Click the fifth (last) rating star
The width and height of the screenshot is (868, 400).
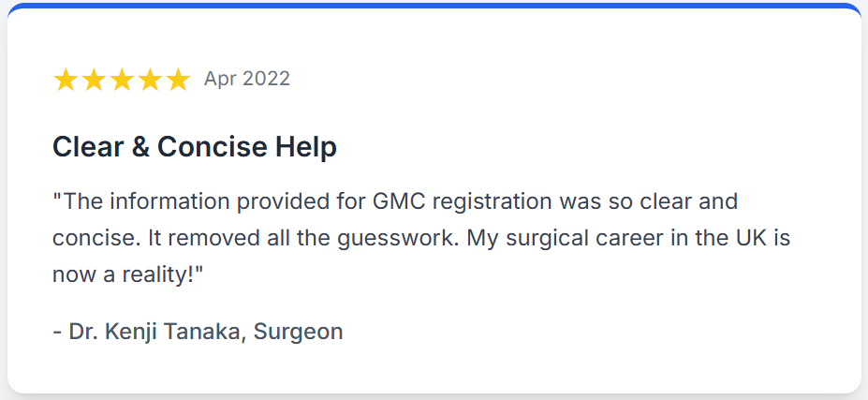point(178,80)
